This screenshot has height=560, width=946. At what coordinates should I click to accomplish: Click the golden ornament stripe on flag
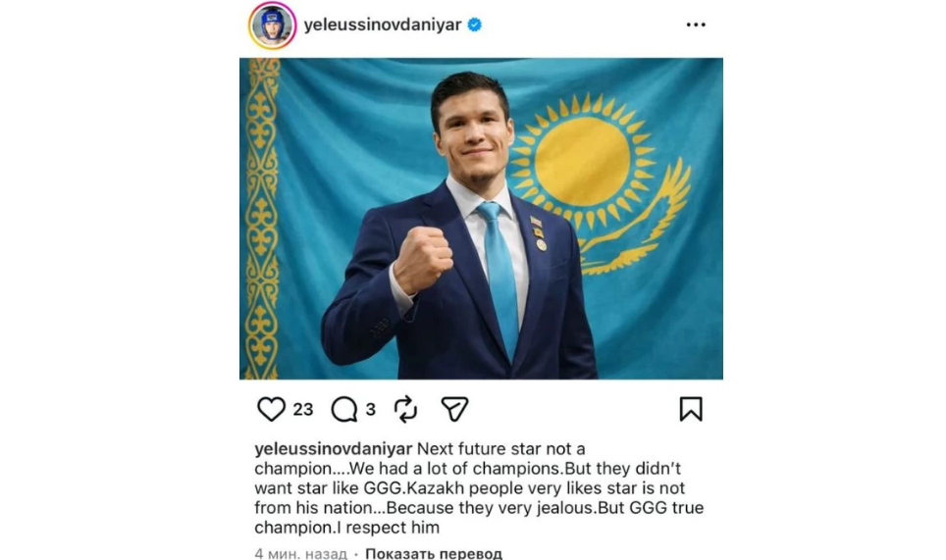point(261,218)
